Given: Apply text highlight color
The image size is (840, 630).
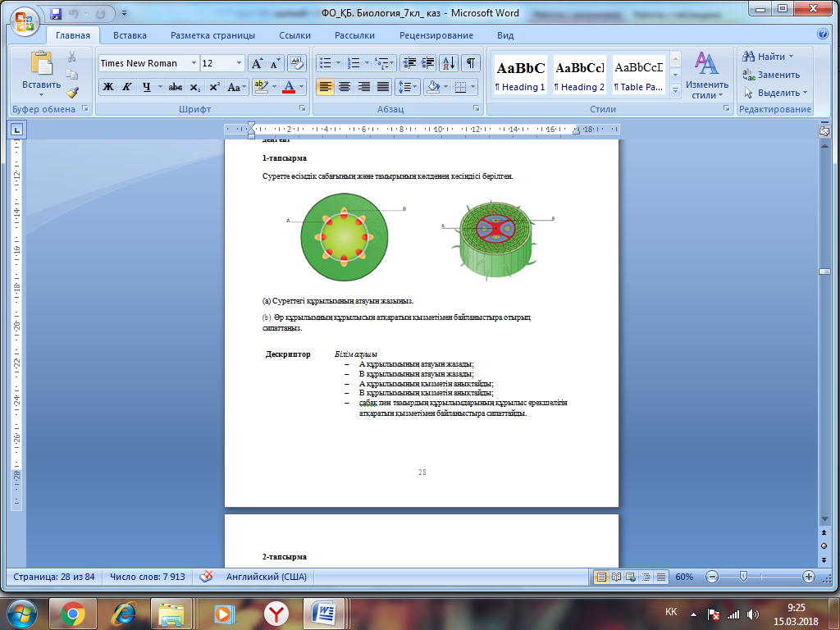Looking at the screenshot, I should pyautogui.click(x=261, y=87).
